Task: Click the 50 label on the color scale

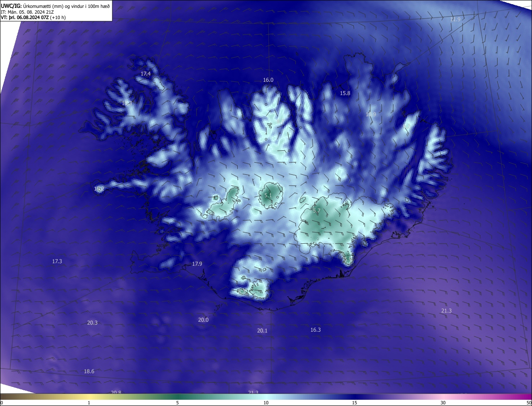Action: (x=529, y=403)
